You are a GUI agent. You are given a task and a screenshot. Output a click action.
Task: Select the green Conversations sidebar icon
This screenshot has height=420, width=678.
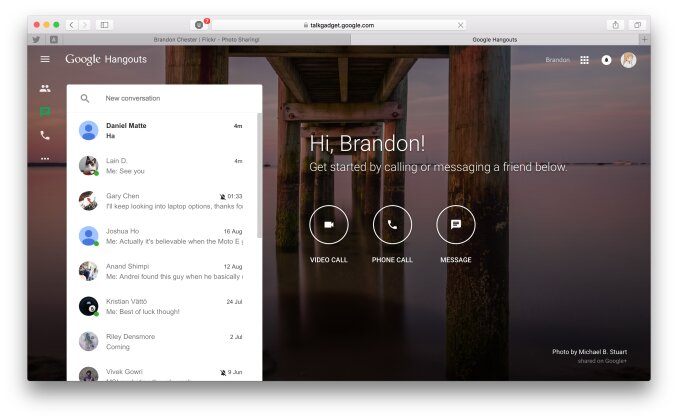pyautogui.click(x=45, y=112)
